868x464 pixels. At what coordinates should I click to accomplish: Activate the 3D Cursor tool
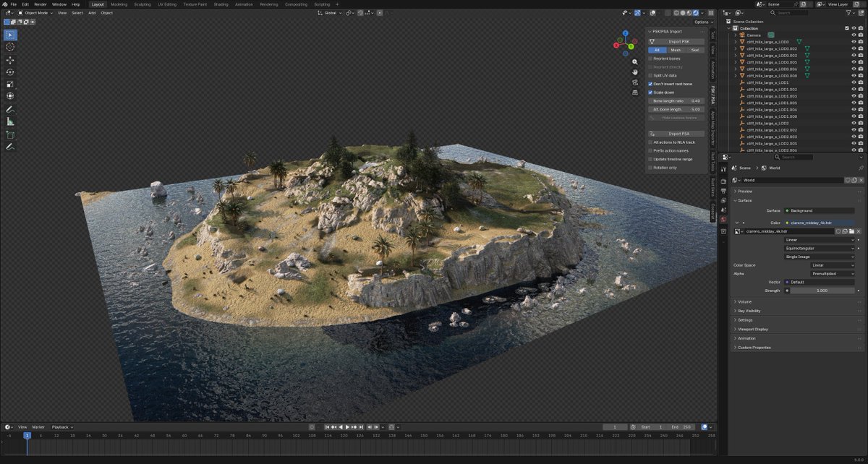click(10, 47)
